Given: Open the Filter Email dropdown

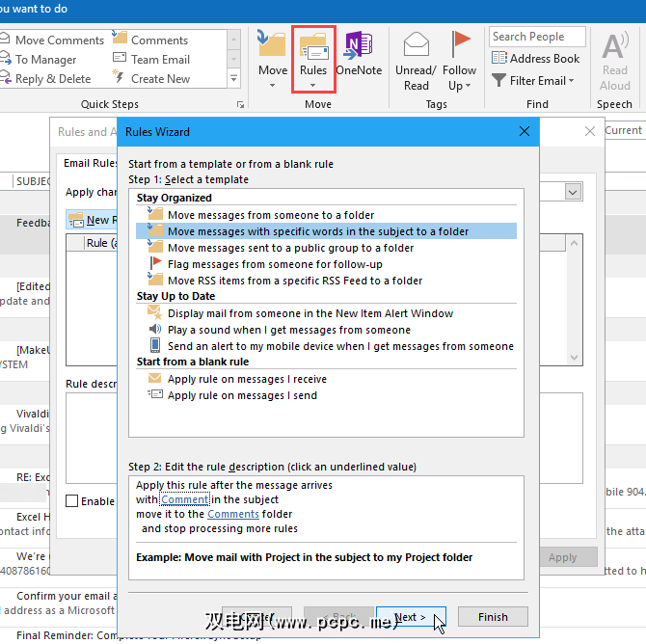Looking at the screenshot, I should [533, 81].
